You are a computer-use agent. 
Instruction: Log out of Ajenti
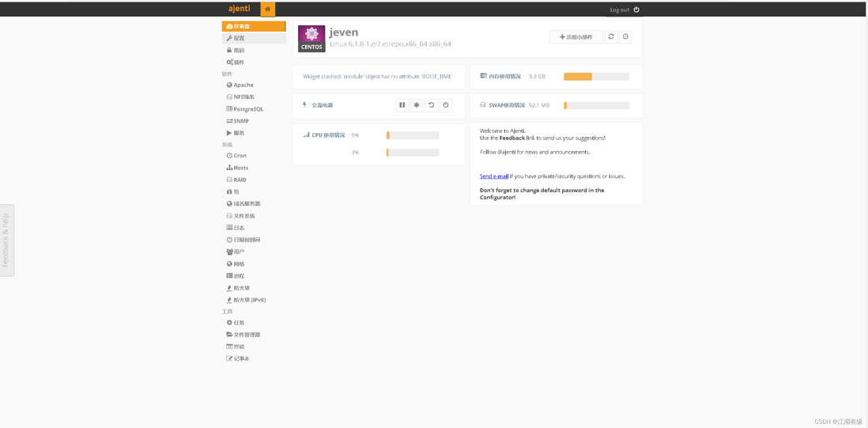(625, 10)
